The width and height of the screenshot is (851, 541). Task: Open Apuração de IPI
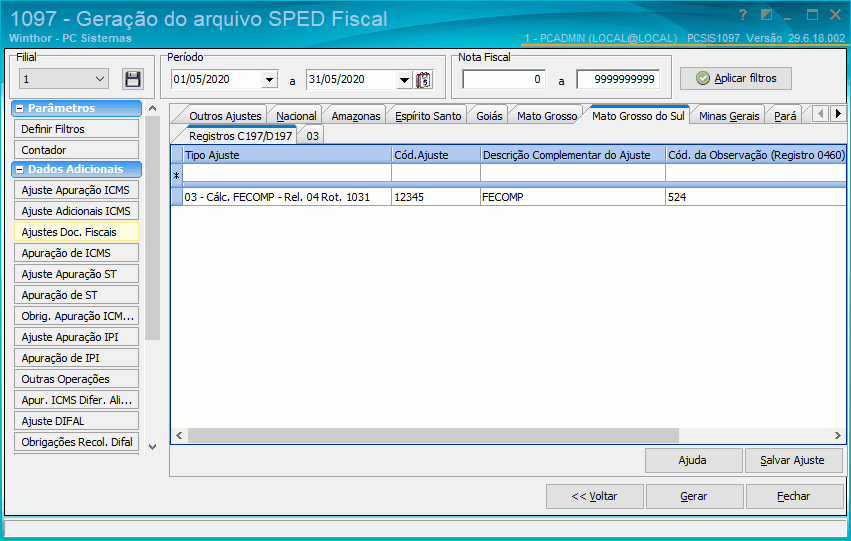[77, 358]
